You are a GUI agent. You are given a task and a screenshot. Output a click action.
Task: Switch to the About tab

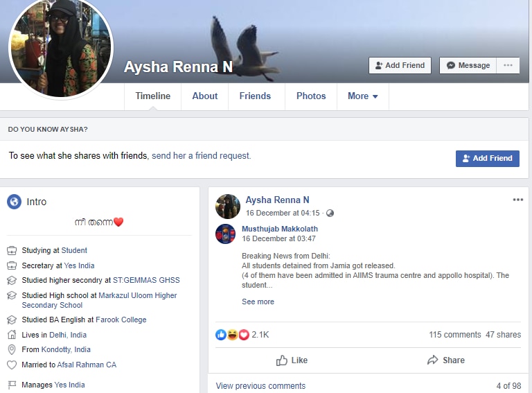204,96
